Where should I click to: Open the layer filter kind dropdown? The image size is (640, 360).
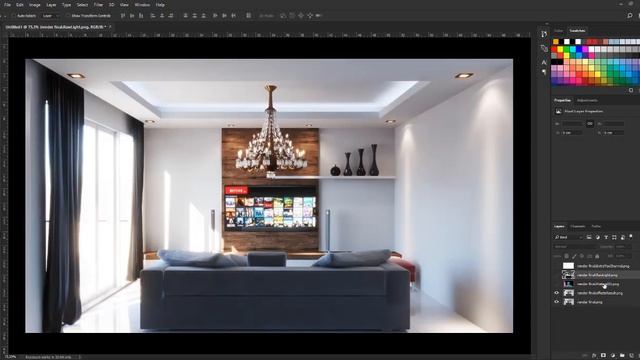coord(568,237)
